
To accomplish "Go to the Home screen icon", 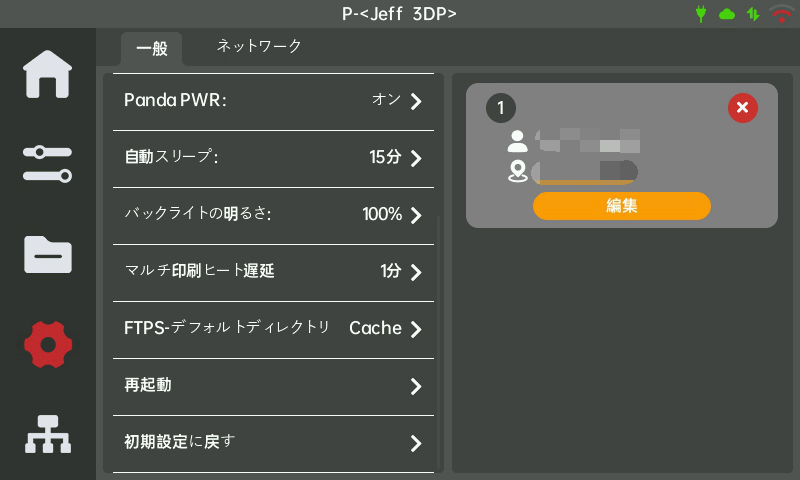I will click(47, 74).
